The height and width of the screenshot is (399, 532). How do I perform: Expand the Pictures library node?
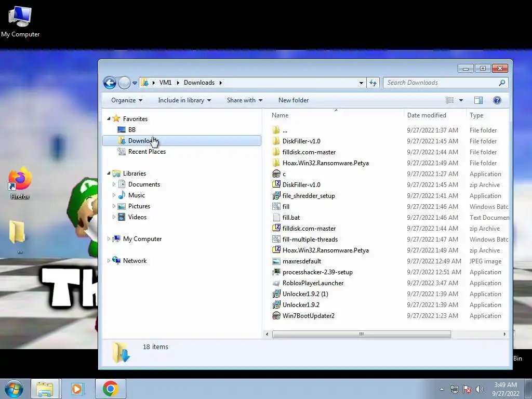(x=114, y=206)
